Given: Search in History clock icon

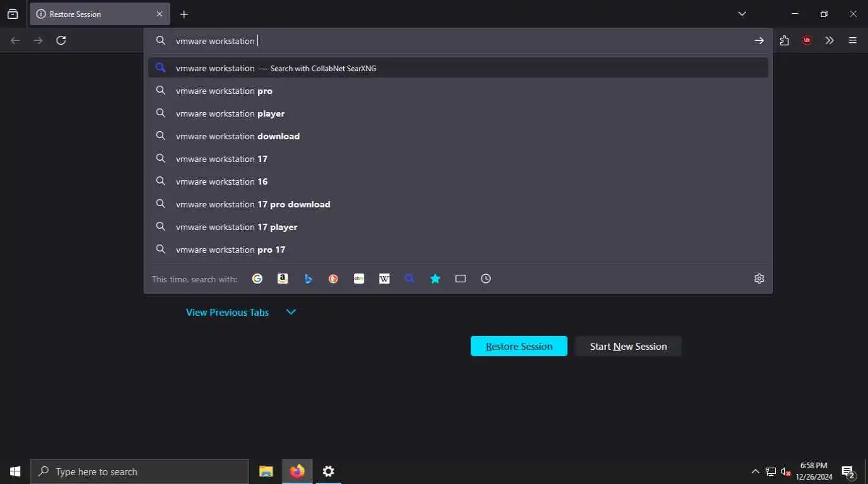Looking at the screenshot, I should [486, 279].
